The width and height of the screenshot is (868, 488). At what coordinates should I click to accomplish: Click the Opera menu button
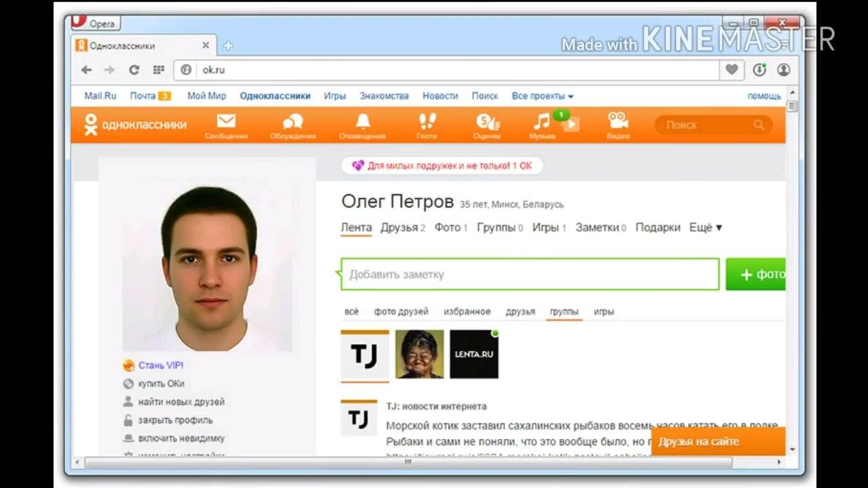click(96, 22)
